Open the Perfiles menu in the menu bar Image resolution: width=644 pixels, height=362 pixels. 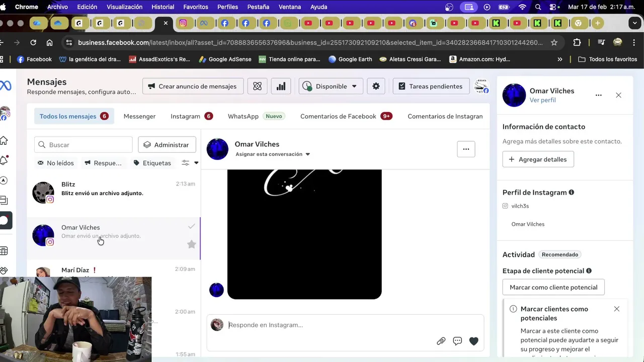(227, 7)
